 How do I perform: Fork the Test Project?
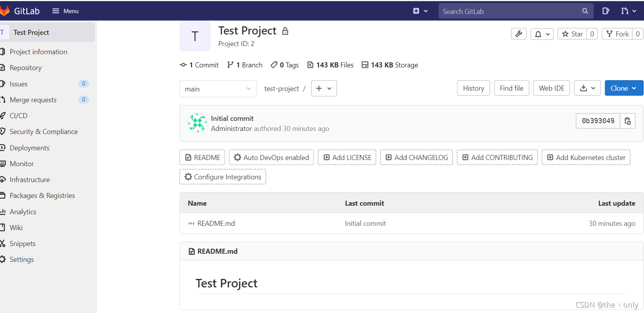pos(617,34)
